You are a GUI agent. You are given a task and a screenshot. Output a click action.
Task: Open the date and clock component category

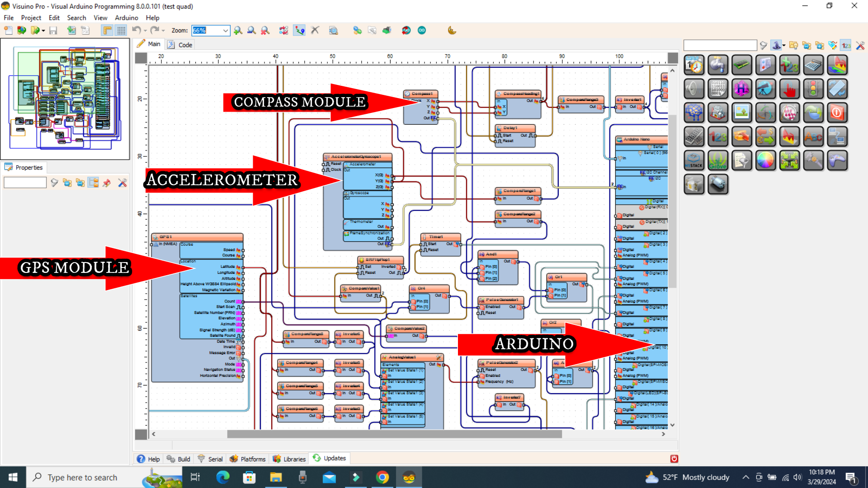694,65
